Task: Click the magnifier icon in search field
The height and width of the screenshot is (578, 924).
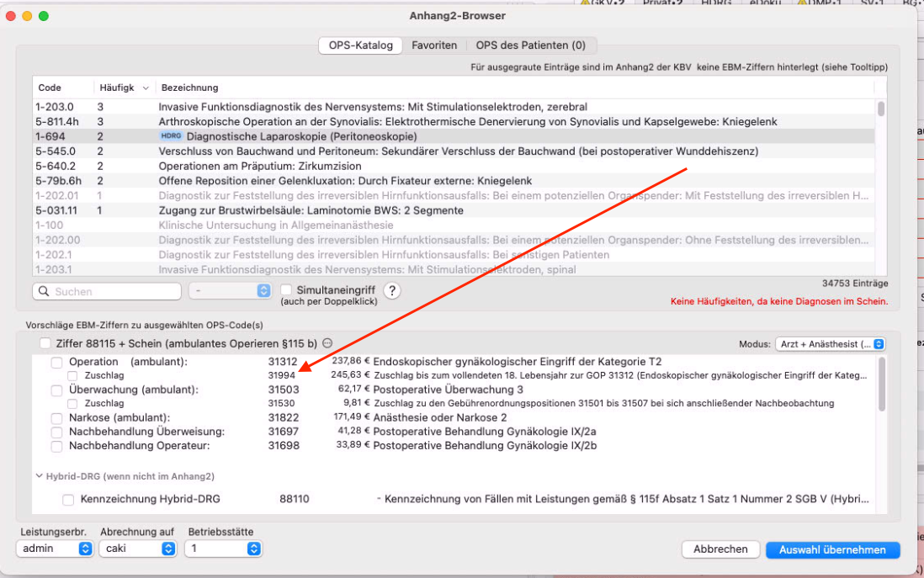Action: pyautogui.click(x=44, y=291)
